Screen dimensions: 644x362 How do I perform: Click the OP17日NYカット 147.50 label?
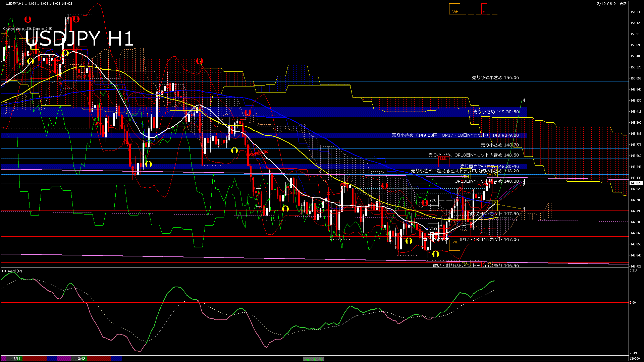click(x=493, y=214)
